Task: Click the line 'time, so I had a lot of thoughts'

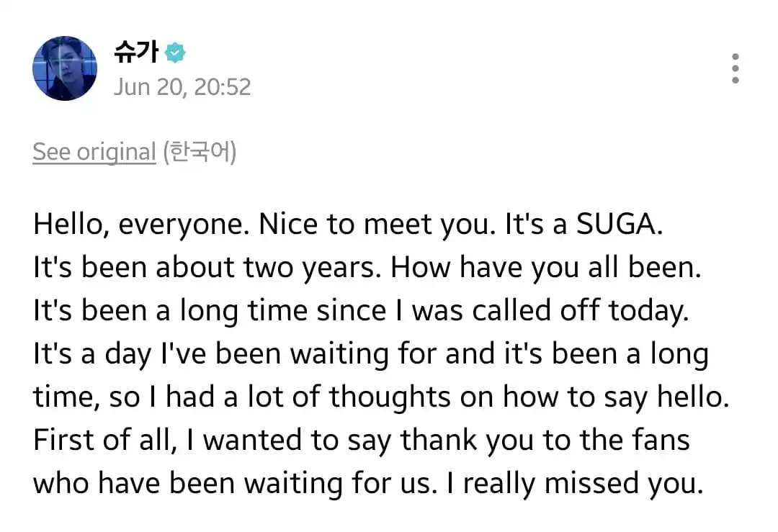Action: click(381, 397)
